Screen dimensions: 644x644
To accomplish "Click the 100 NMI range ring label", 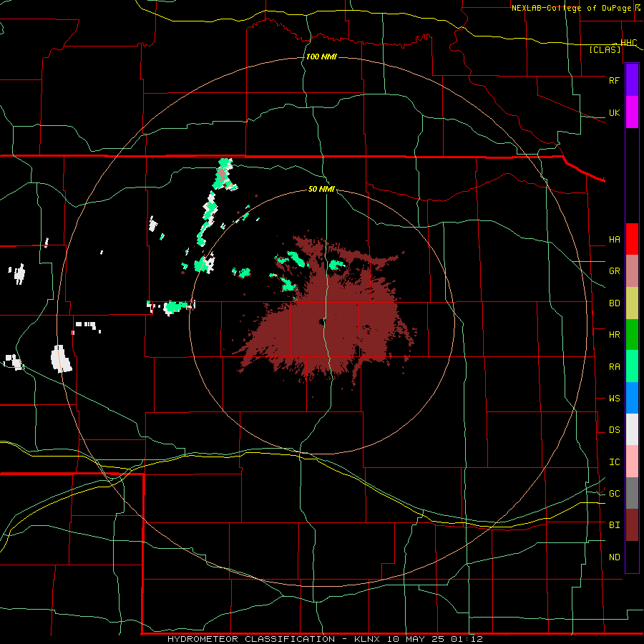I will (x=321, y=57).
